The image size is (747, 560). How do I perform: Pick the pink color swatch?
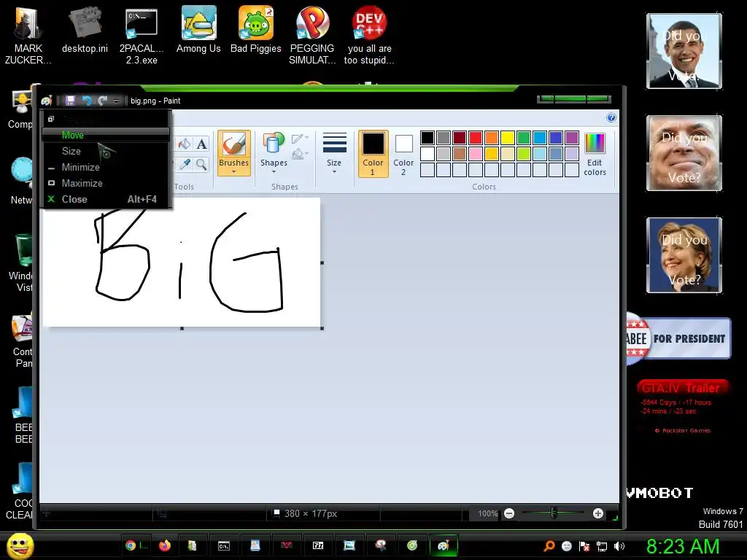(x=476, y=153)
